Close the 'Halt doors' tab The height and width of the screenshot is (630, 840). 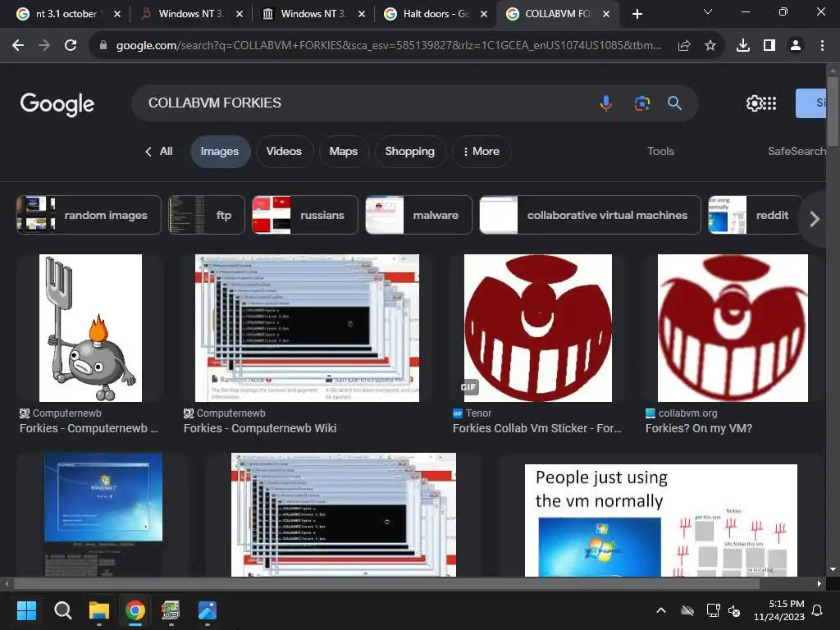(x=484, y=14)
